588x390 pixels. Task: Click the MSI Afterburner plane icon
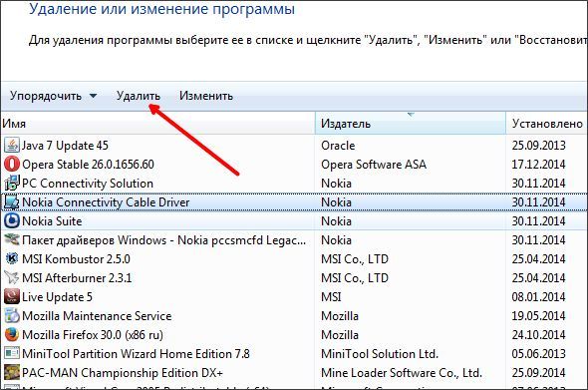coord(12,277)
